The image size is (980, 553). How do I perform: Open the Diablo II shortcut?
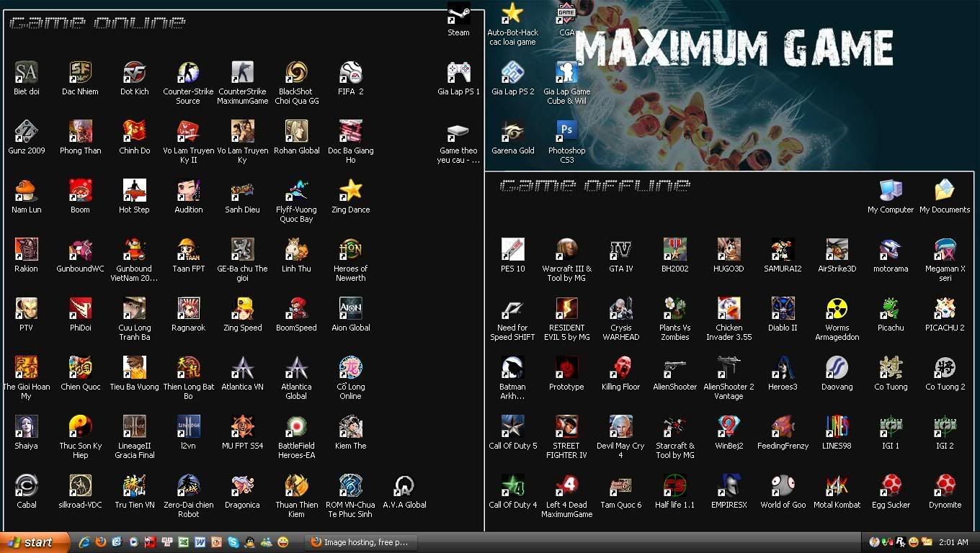pos(783,309)
